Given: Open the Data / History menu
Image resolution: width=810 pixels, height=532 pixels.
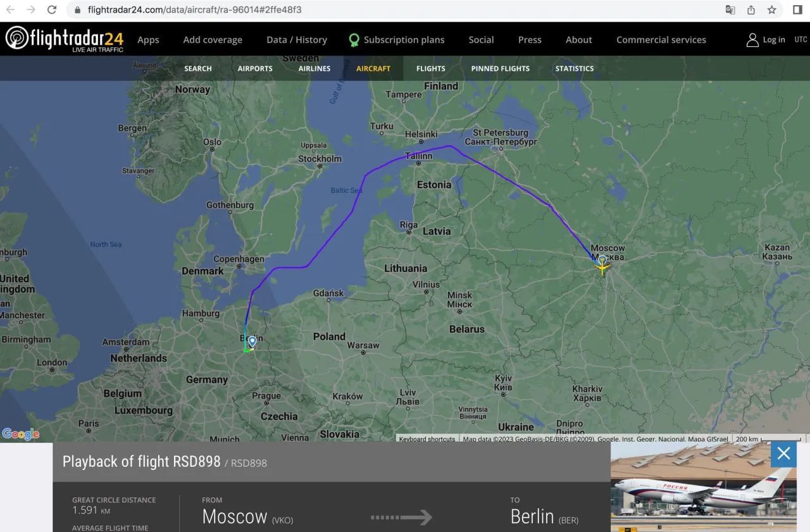Looking at the screenshot, I should (296, 40).
